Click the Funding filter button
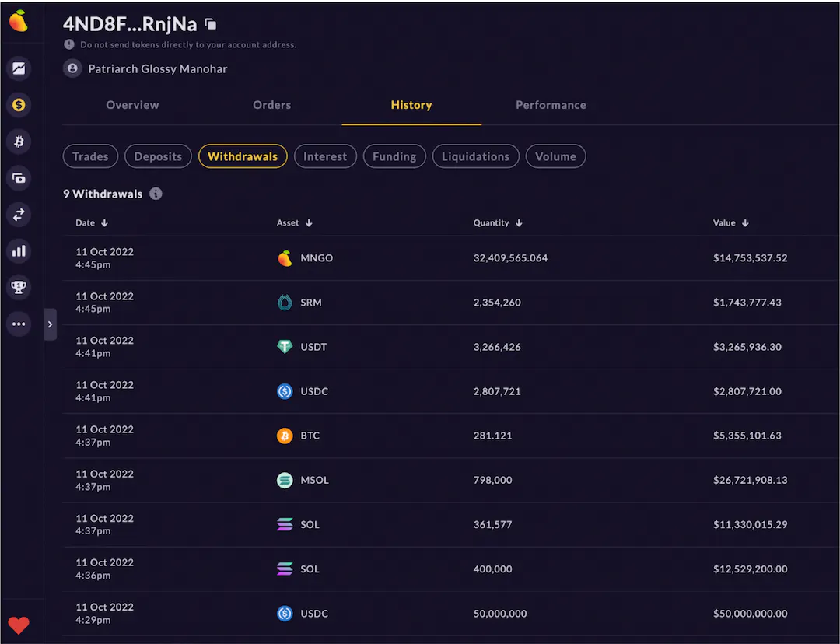Viewport: 840px width, 644px height. [x=394, y=156]
